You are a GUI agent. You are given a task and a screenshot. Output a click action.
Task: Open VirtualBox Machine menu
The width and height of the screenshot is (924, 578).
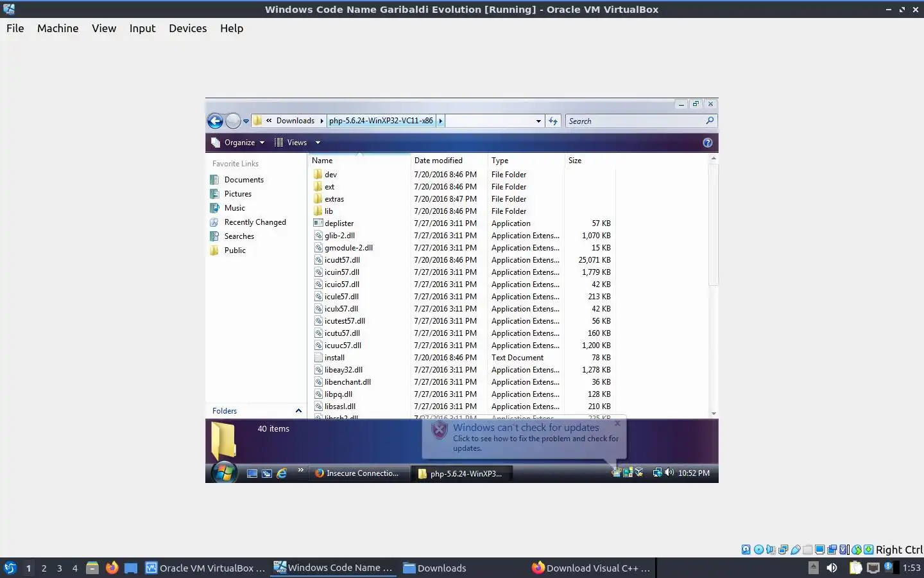click(58, 28)
